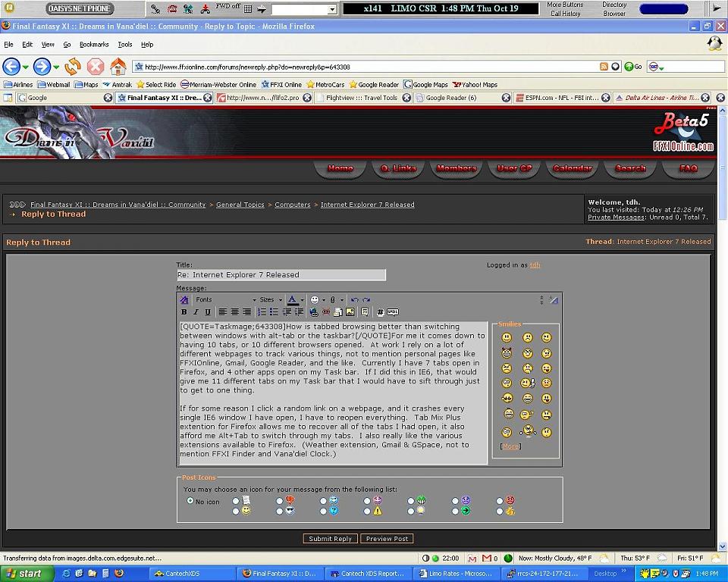Expand the text color dropdown arrow
The height and width of the screenshot is (582, 728).
302,300
